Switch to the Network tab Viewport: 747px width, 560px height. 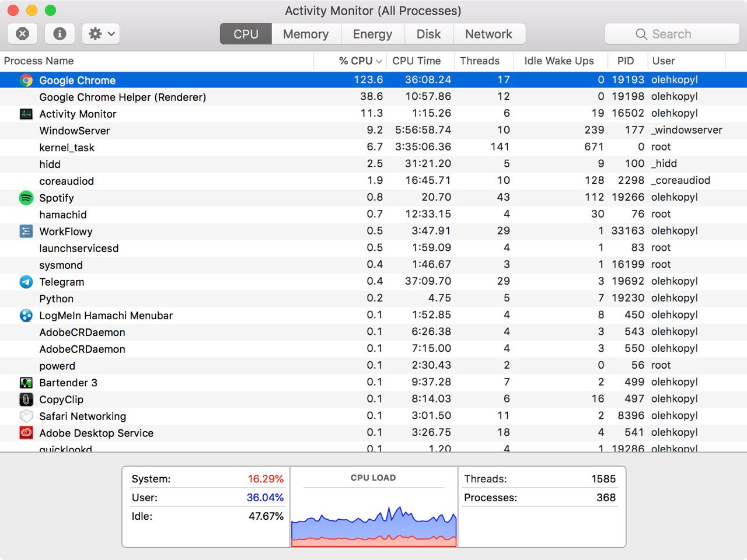coord(488,34)
